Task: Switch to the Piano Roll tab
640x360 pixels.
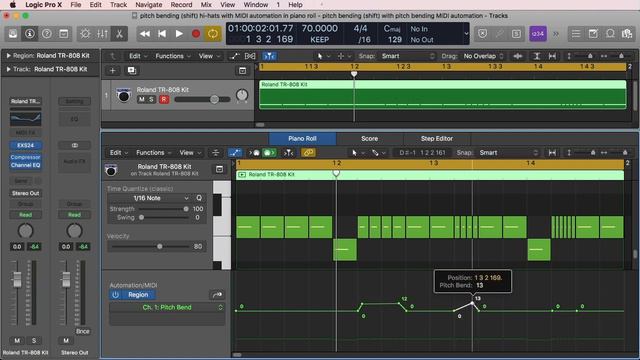Action: [x=302, y=138]
